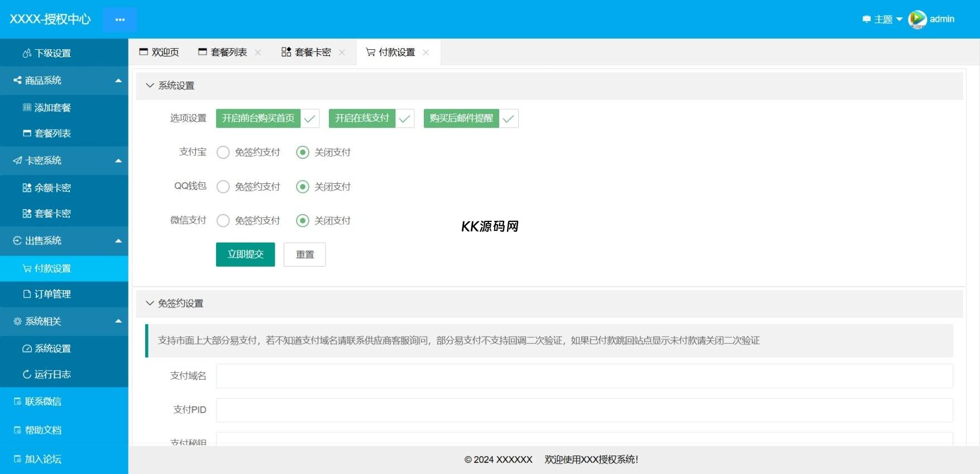Click the 支付域名 input field
Viewport: 980px width, 474px height.
[x=584, y=376]
